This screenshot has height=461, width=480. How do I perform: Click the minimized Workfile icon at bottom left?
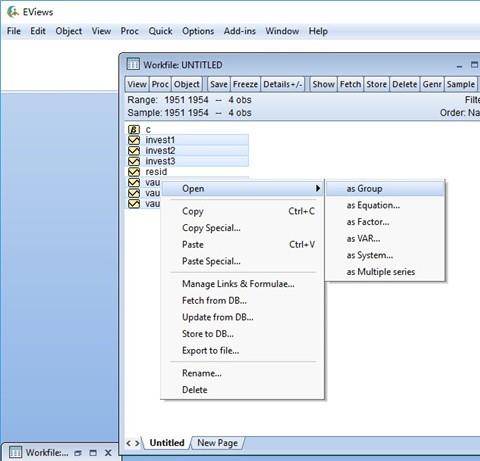coord(15,453)
